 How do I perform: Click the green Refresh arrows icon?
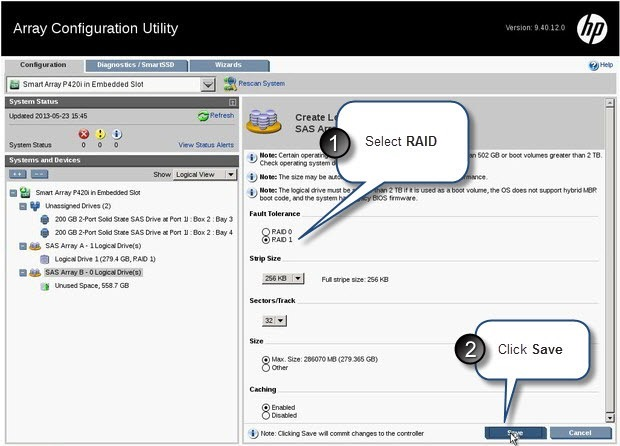(203, 116)
